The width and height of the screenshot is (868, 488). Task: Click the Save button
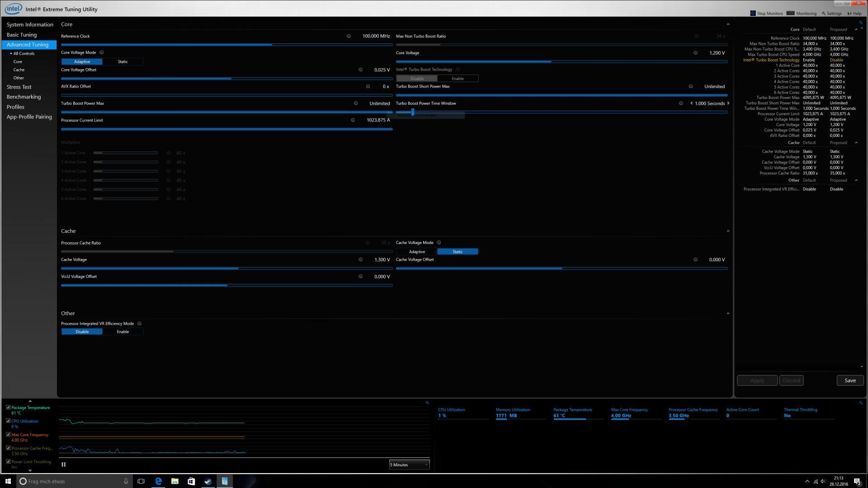pyautogui.click(x=850, y=380)
